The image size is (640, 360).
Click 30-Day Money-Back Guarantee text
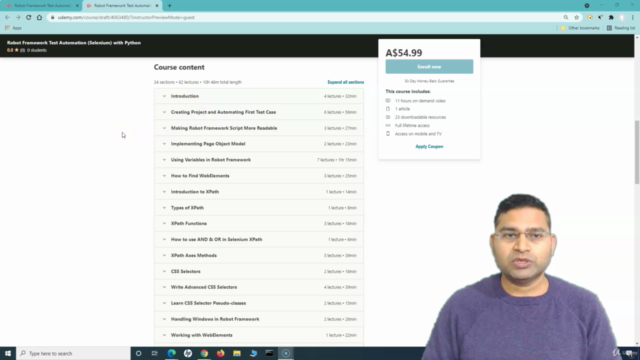pos(429,81)
